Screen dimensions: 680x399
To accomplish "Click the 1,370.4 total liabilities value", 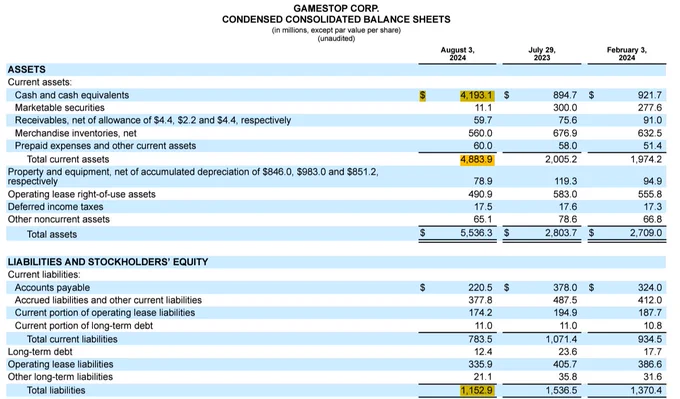I will coord(646,390).
